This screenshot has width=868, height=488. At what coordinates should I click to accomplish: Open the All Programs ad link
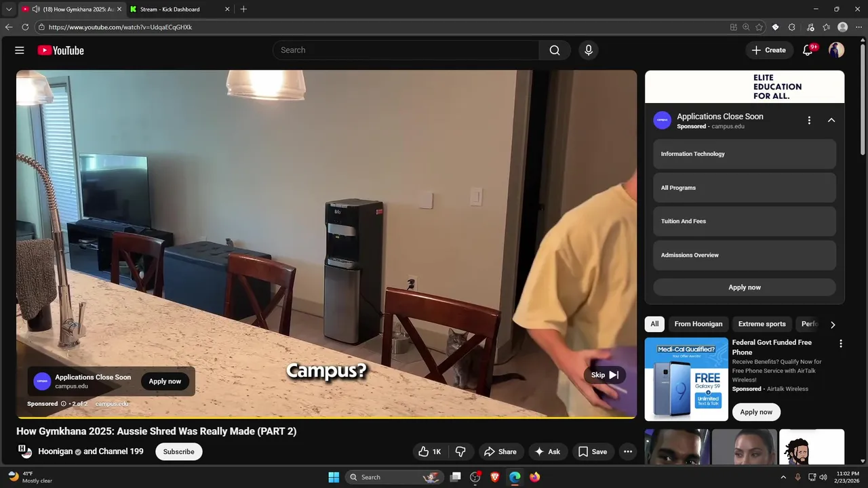pos(745,188)
